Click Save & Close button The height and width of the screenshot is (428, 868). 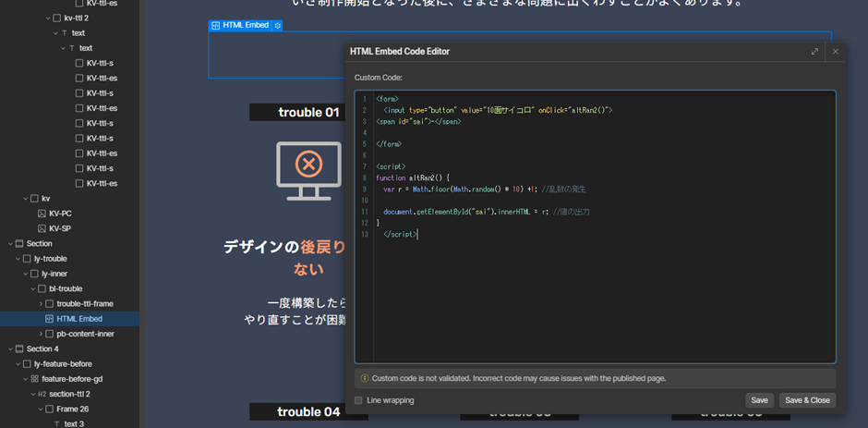[x=807, y=400]
